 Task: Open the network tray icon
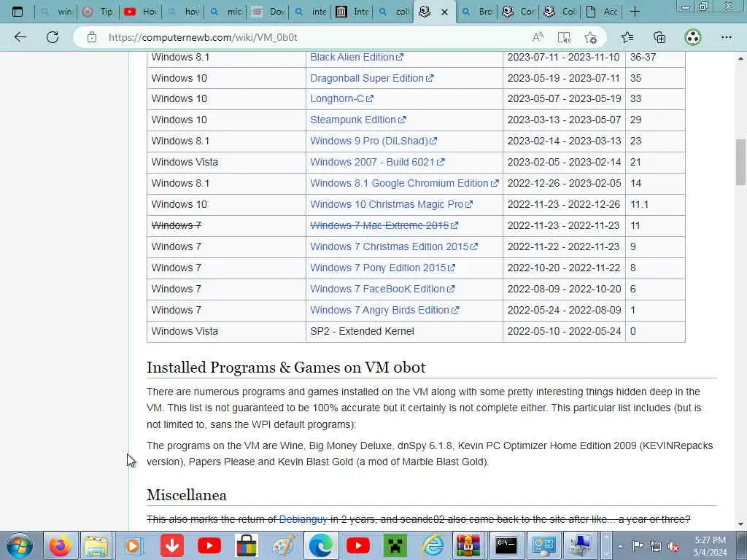click(656, 546)
